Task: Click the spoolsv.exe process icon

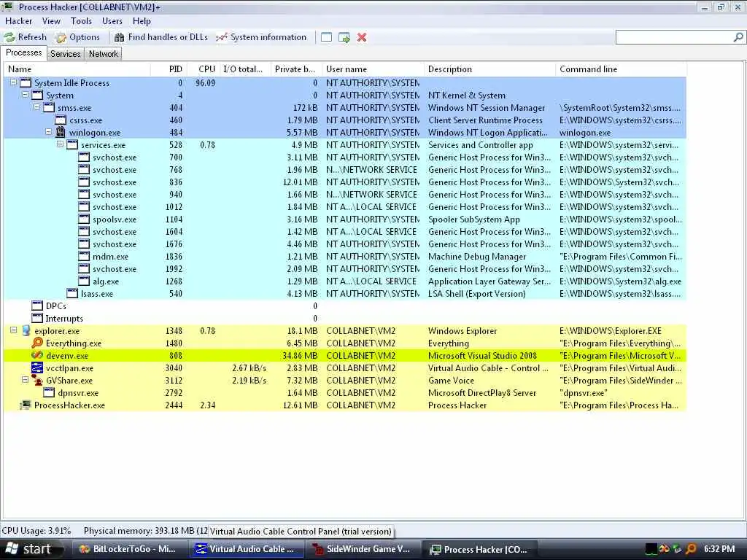Action: tap(84, 219)
